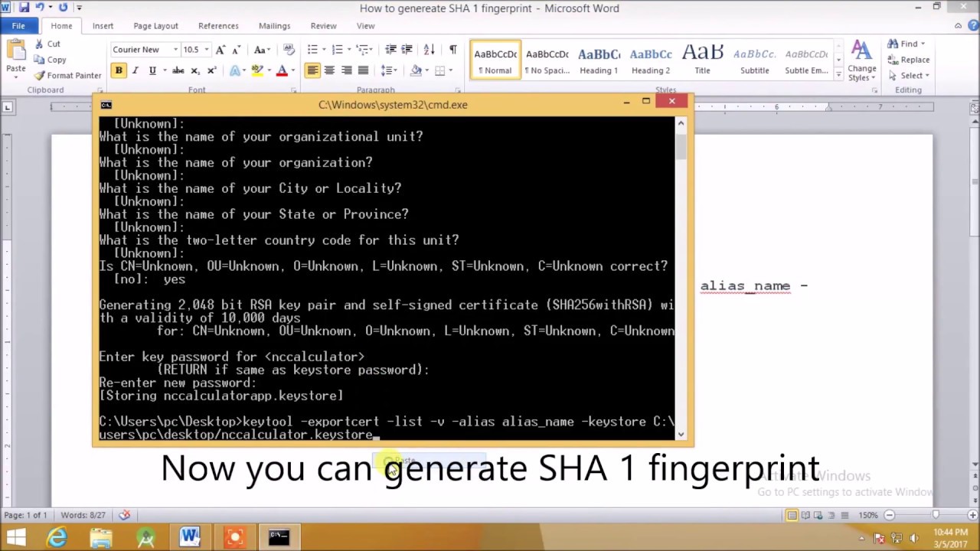980x551 pixels.
Task: Open the Courier New font dropdown
Action: tap(175, 50)
